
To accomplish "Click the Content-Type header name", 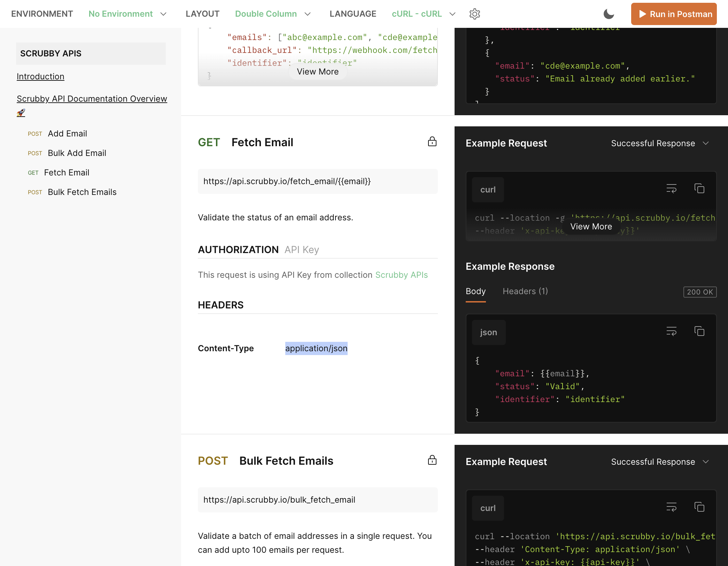I will 226,348.
